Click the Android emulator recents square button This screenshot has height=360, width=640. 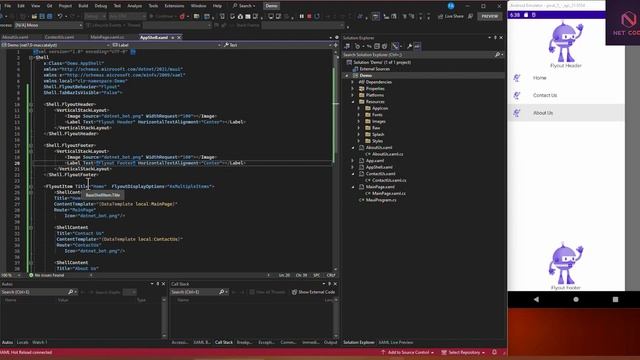click(615, 299)
